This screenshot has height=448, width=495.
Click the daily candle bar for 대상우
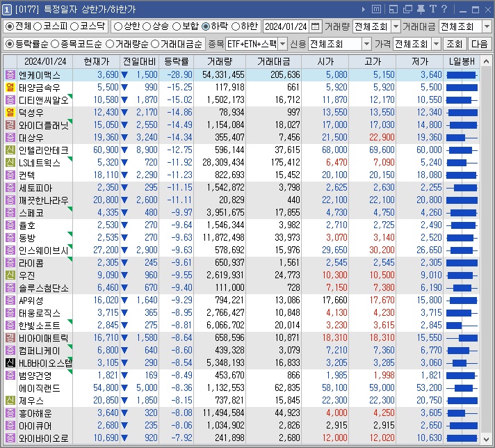tap(462, 138)
